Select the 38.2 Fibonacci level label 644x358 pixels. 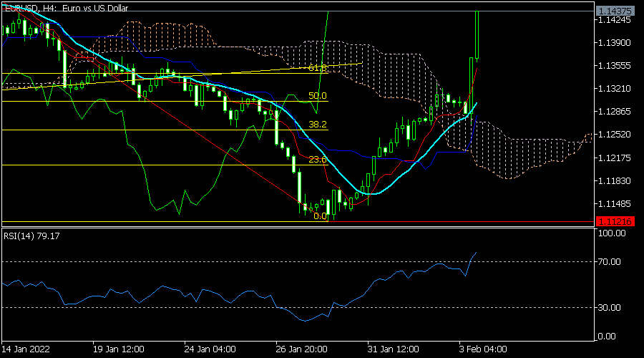318,124
